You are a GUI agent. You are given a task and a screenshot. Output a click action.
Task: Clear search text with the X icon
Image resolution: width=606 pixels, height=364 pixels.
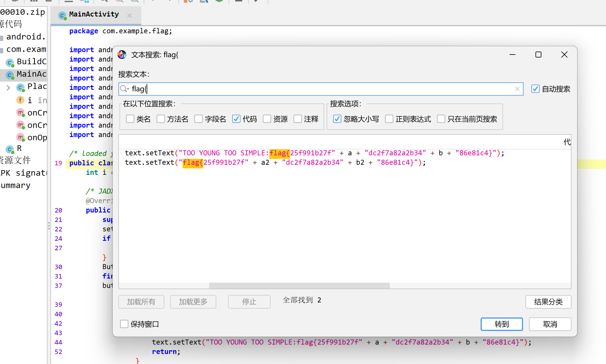517,89
